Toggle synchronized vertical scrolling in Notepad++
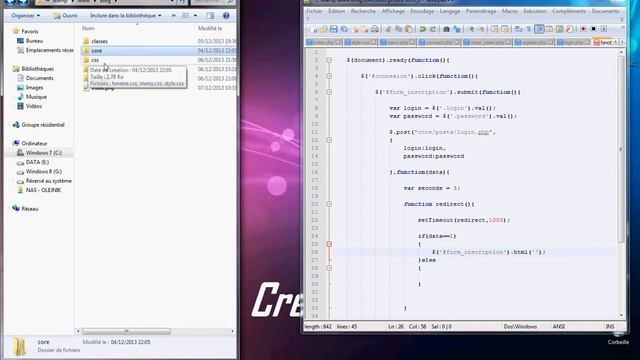Screen dimensions: 640x360 (x=495, y=29)
